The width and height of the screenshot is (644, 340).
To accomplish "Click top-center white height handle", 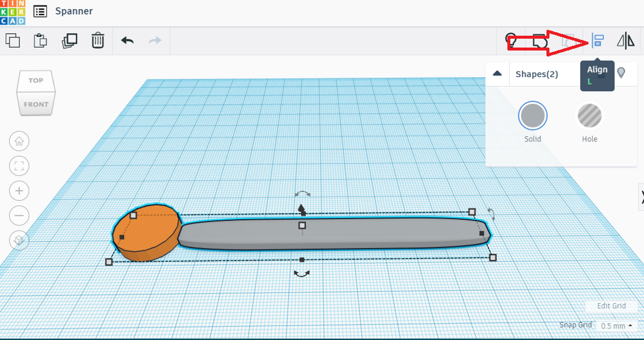I will point(302,225).
